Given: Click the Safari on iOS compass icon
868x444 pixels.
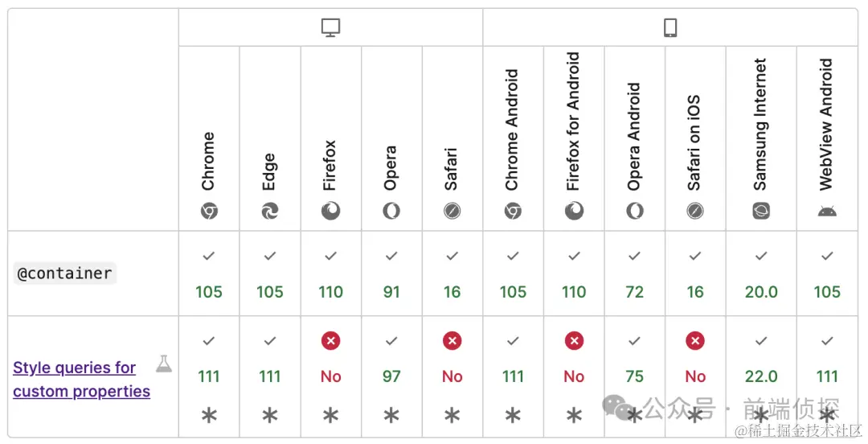Looking at the screenshot, I should pos(694,211).
